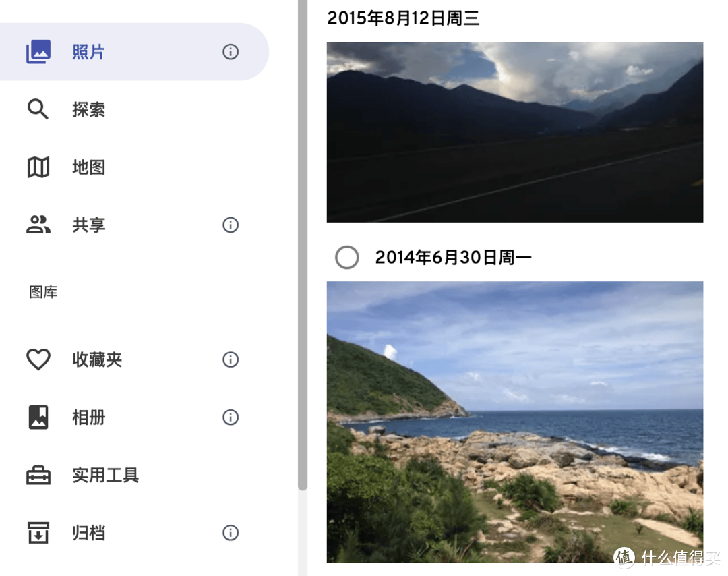Open the 探索 menu item label

coord(89,110)
